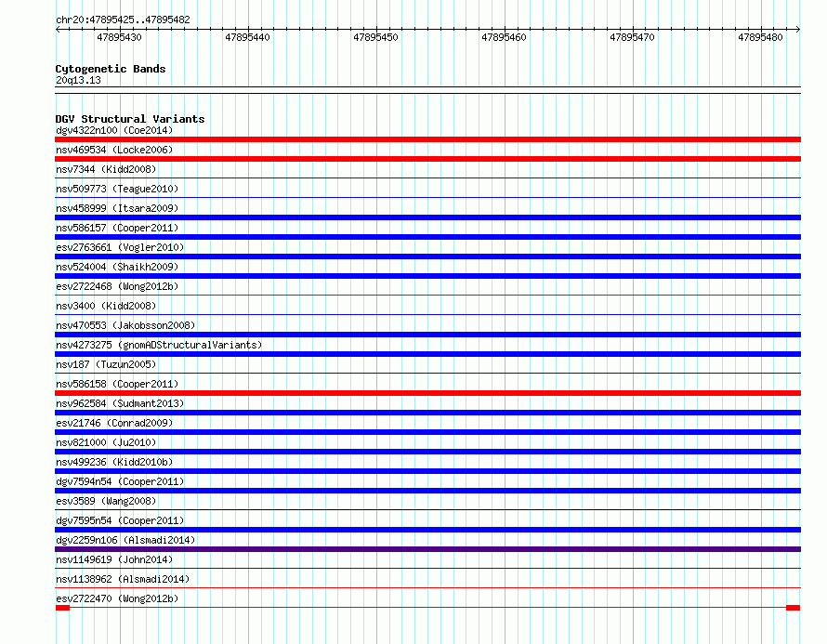Click esv2763661 (Vogler2010) label
Screen dimensions: 827x644
(x=120, y=247)
